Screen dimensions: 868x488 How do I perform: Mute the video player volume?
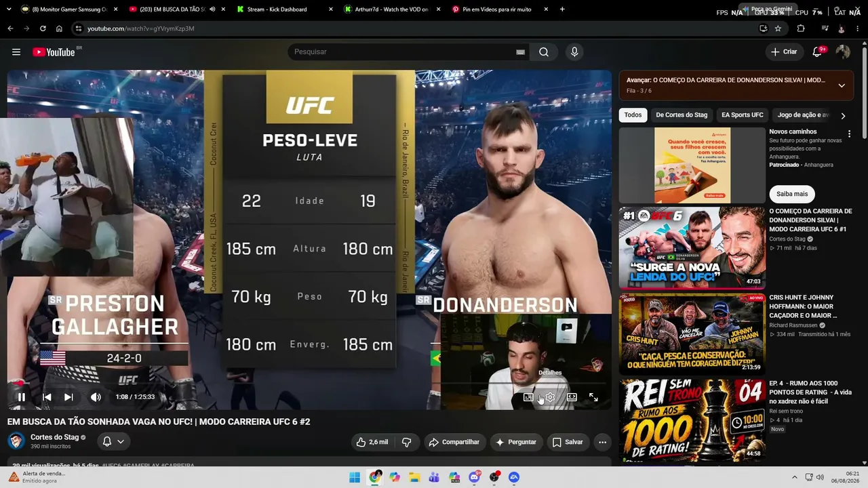(96, 397)
